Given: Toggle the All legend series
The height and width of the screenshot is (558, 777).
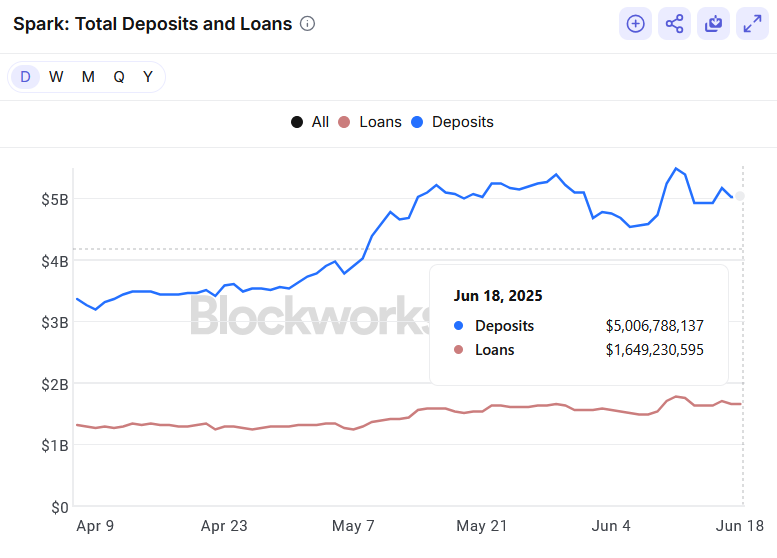Looking at the screenshot, I should pos(310,122).
